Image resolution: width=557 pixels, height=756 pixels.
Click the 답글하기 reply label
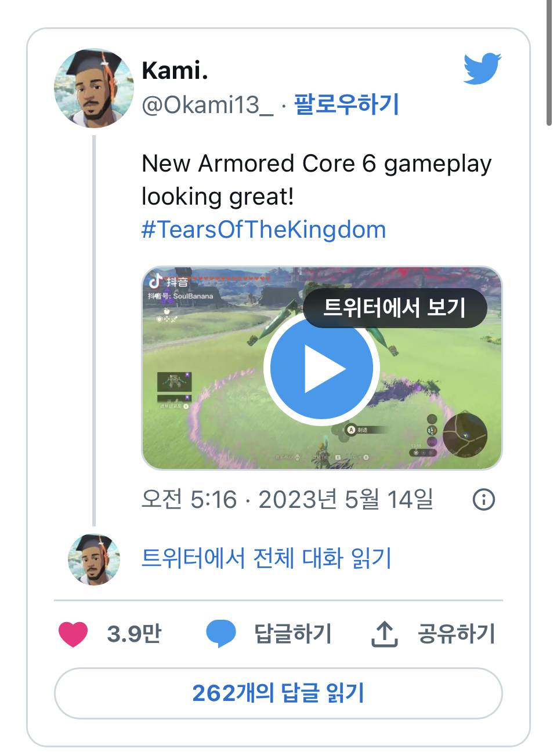(293, 634)
